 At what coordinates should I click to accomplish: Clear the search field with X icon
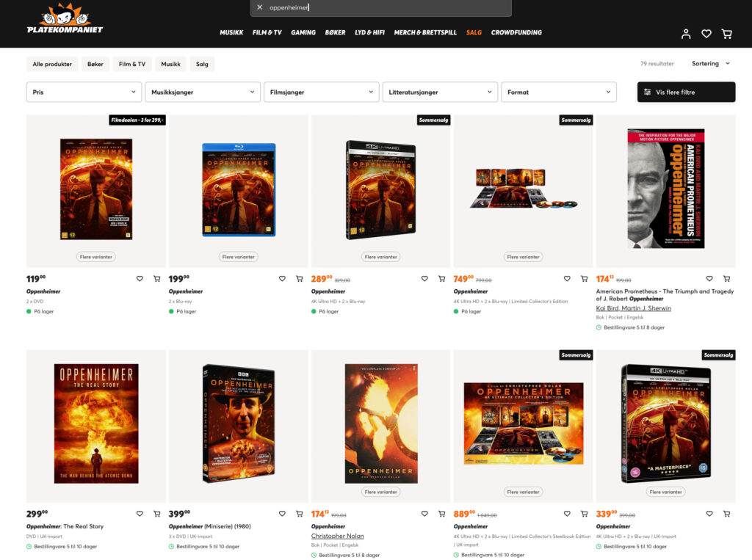[259, 7]
